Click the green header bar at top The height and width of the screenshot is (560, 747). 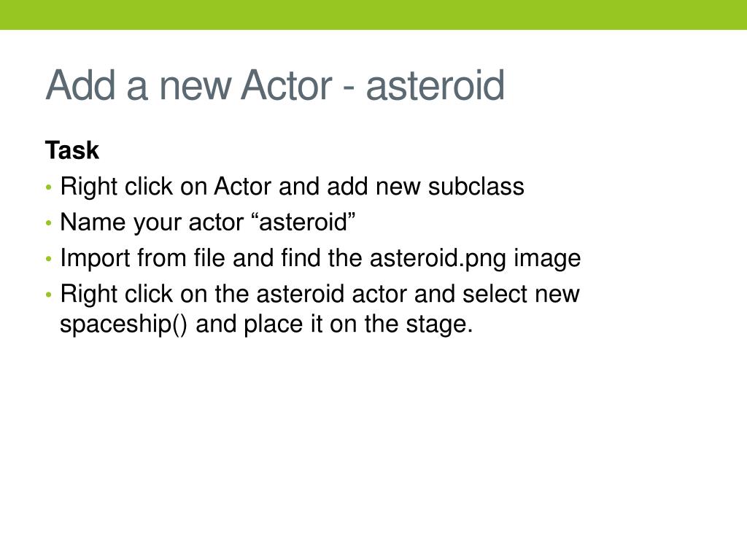point(373,15)
